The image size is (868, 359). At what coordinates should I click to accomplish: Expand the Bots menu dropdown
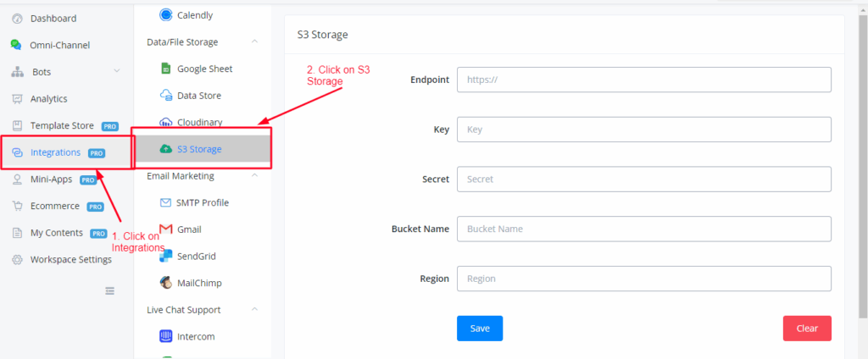(x=117, y=72)
